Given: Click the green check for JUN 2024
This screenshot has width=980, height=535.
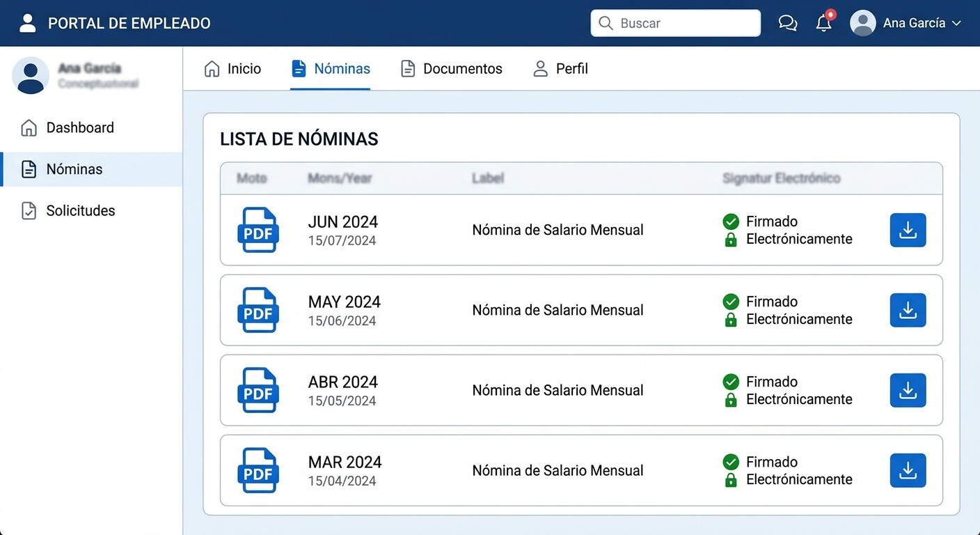Looking at the screenshot, I should pyautogui.click(x=731, y=222).
